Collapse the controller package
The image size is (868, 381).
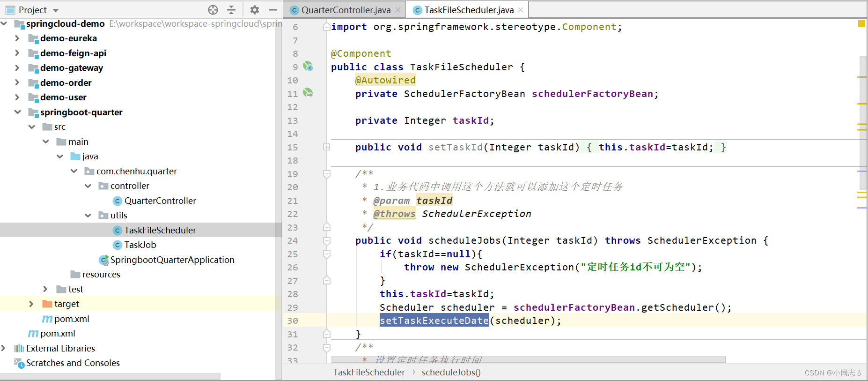[x=88, y=186]
